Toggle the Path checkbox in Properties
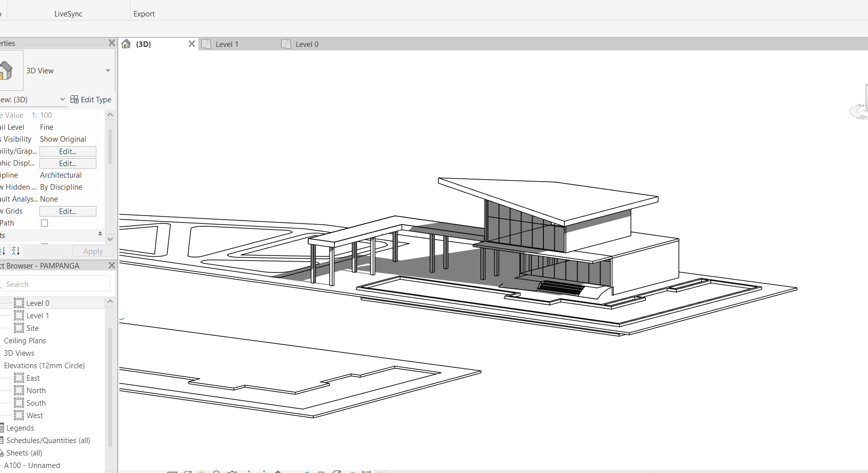 44,223
